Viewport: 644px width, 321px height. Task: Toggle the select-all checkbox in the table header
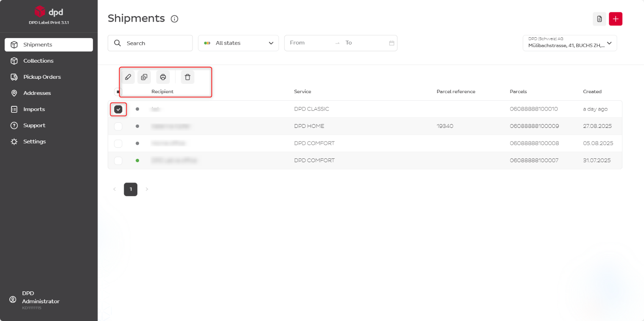pos(118,91)
